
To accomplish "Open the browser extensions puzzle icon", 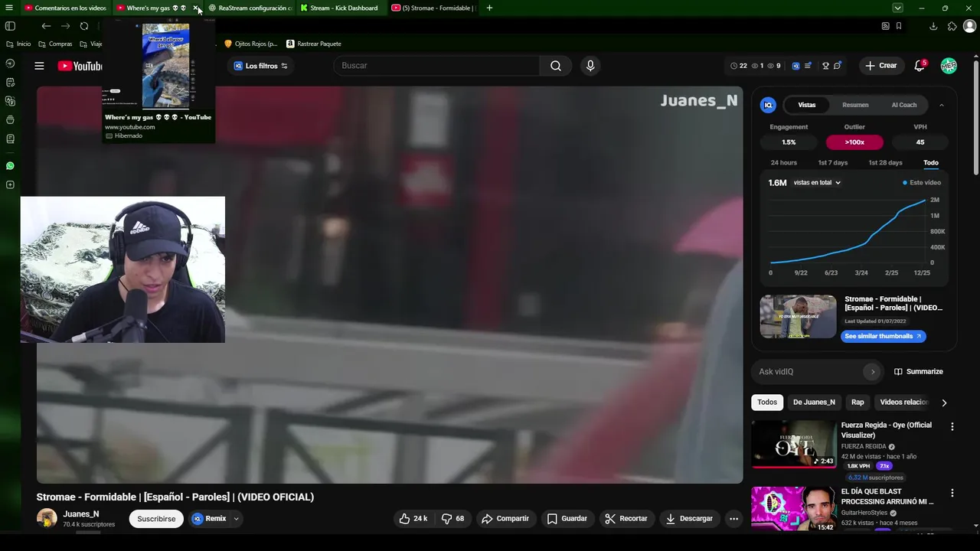I will pos(952,26).
